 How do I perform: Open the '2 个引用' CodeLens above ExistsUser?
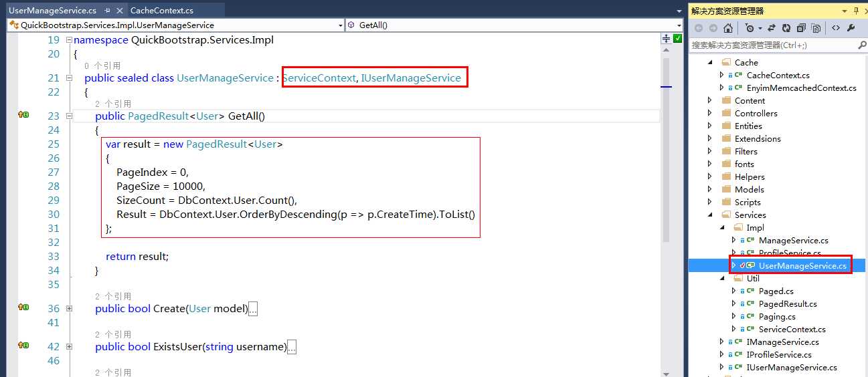[x=113, y=334]
